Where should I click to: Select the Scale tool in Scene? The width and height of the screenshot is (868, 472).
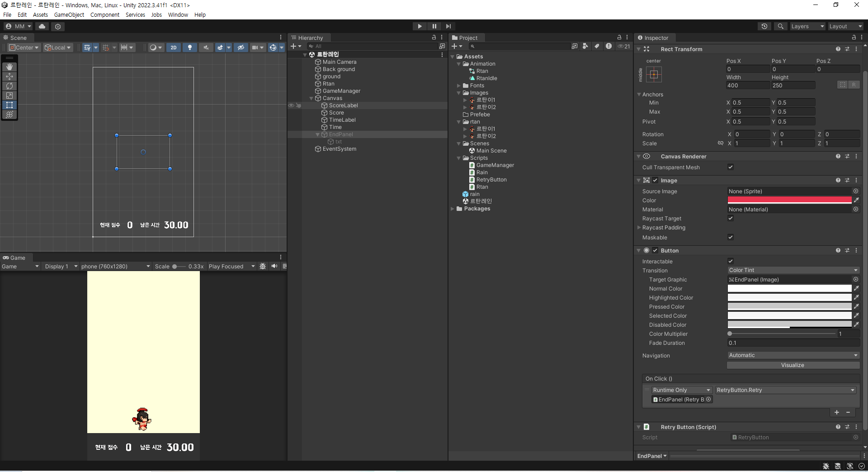(x=9, y=95)
